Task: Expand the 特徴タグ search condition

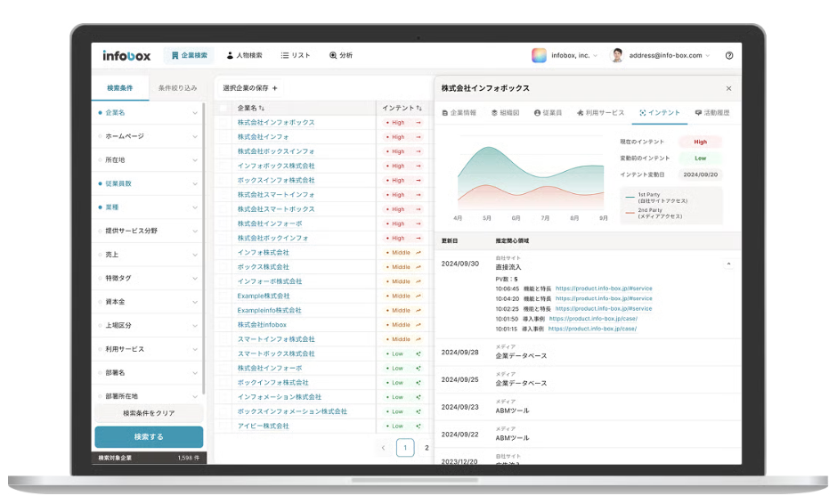Action: click(x=148, y=278)
